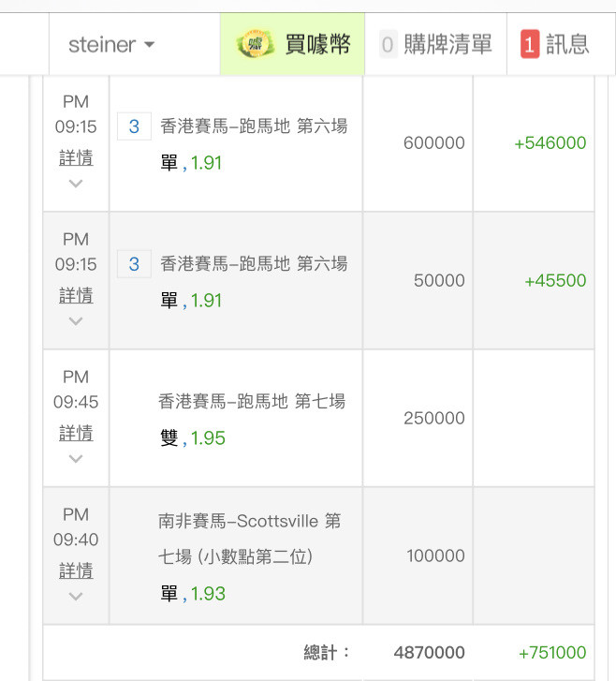Click the +546000 winnings amount

coord(550,143)
